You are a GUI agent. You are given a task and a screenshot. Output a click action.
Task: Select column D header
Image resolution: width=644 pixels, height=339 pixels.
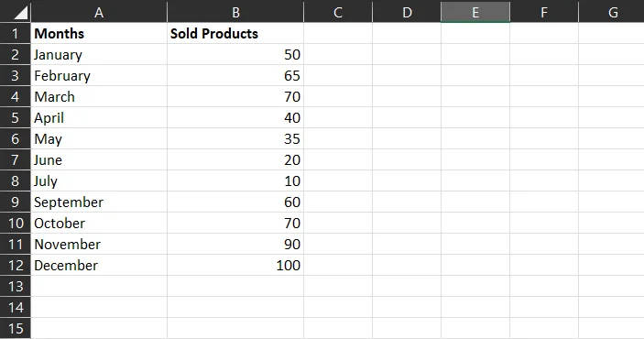pyautogui.click(x=407, y=12)
